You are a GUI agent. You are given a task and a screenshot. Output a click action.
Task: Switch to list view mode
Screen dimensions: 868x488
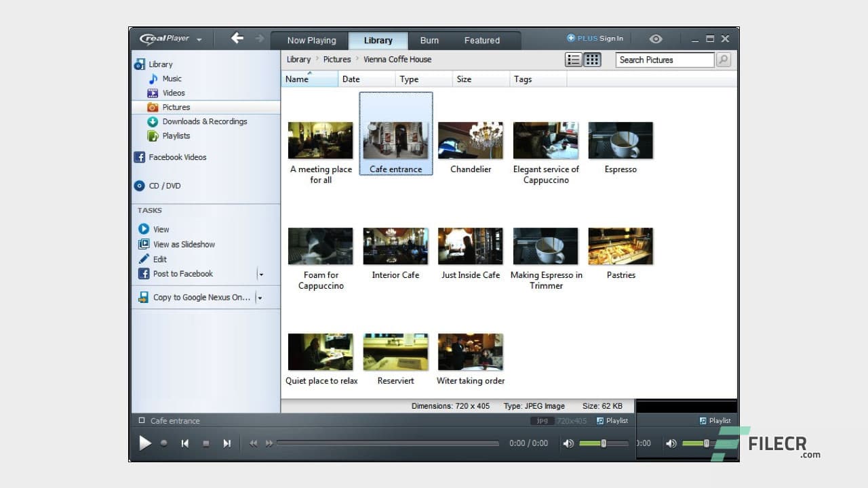[573, 60]
